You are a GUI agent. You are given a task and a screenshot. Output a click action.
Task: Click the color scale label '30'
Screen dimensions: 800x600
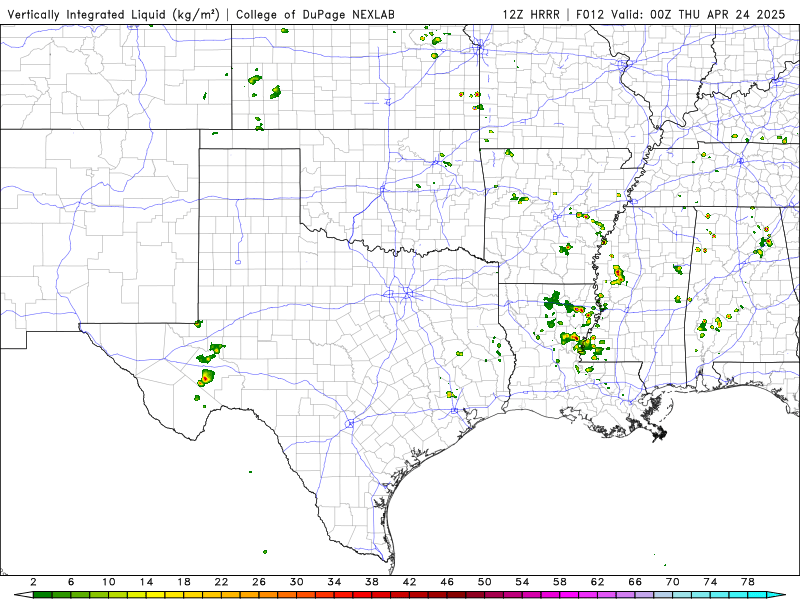296,582
